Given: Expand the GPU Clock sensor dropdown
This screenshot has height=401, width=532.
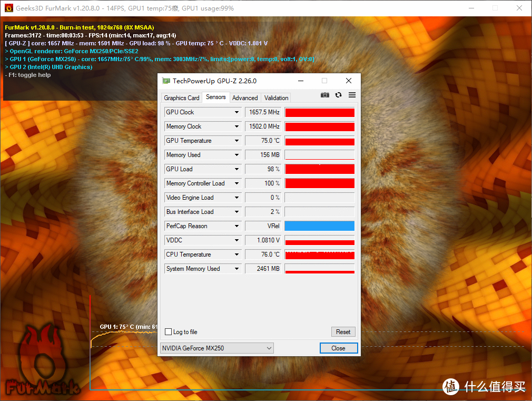Looking at the screenshot, I should (x=237, y=112).
